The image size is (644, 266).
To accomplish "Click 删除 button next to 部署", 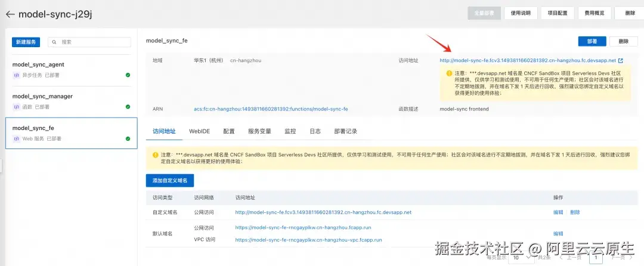I will (624, 42).
